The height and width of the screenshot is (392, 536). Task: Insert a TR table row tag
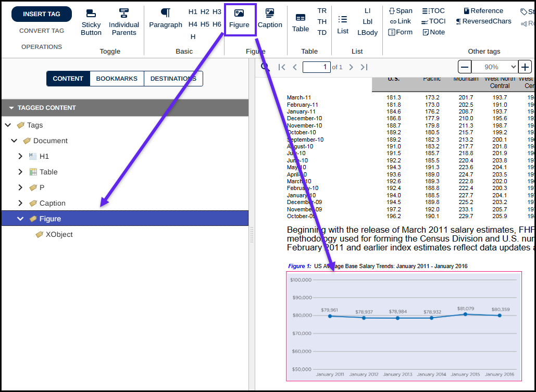pyautogui.click(x=322, y=11)
